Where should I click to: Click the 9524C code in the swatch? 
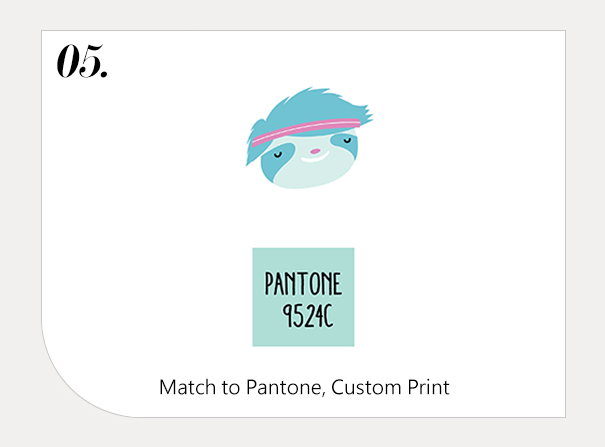pos(308,315)
